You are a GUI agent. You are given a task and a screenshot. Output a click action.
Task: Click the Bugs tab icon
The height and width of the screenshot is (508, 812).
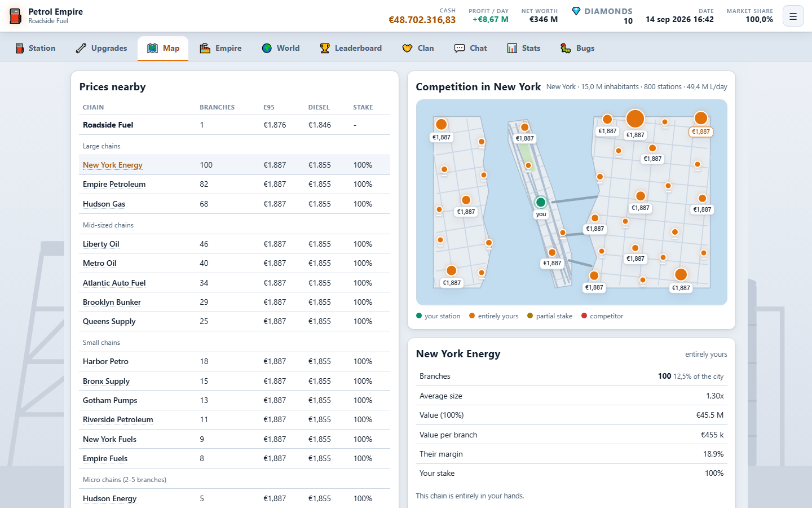[x=566, y=48]
